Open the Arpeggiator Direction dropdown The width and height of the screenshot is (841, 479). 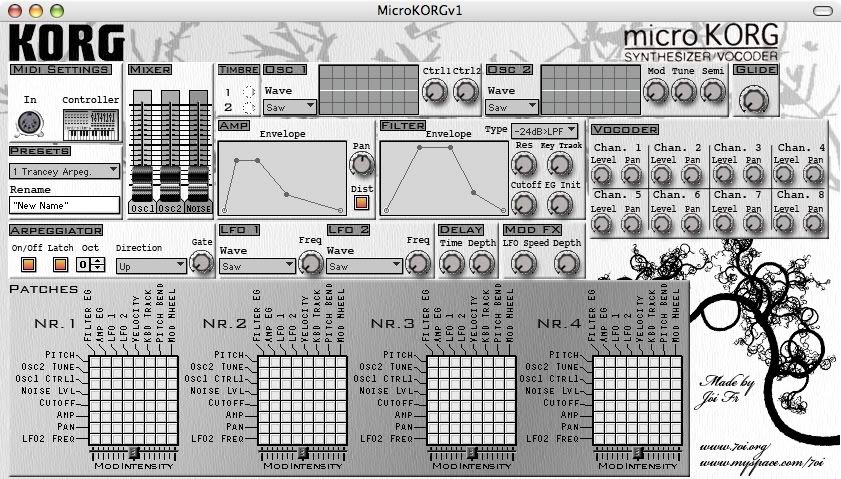click(x=151, y=266)
